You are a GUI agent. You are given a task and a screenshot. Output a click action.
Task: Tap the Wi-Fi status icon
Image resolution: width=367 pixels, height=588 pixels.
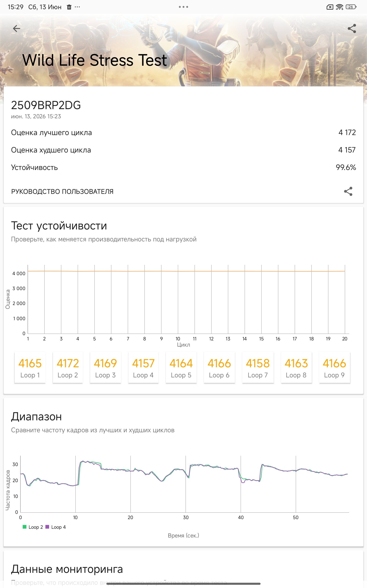(339, 7)
